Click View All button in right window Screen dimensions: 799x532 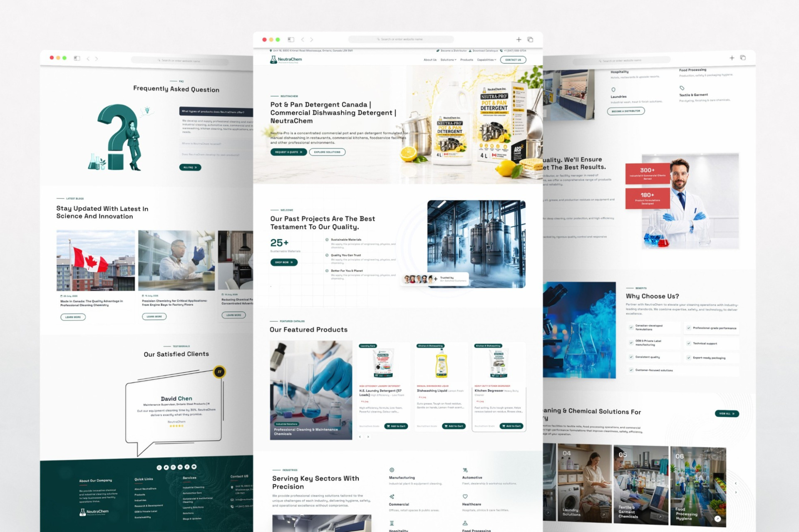click(x=727, y=413)
